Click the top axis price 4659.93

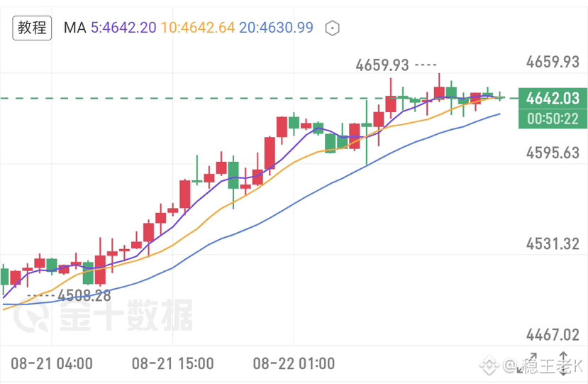click(553, 62)
